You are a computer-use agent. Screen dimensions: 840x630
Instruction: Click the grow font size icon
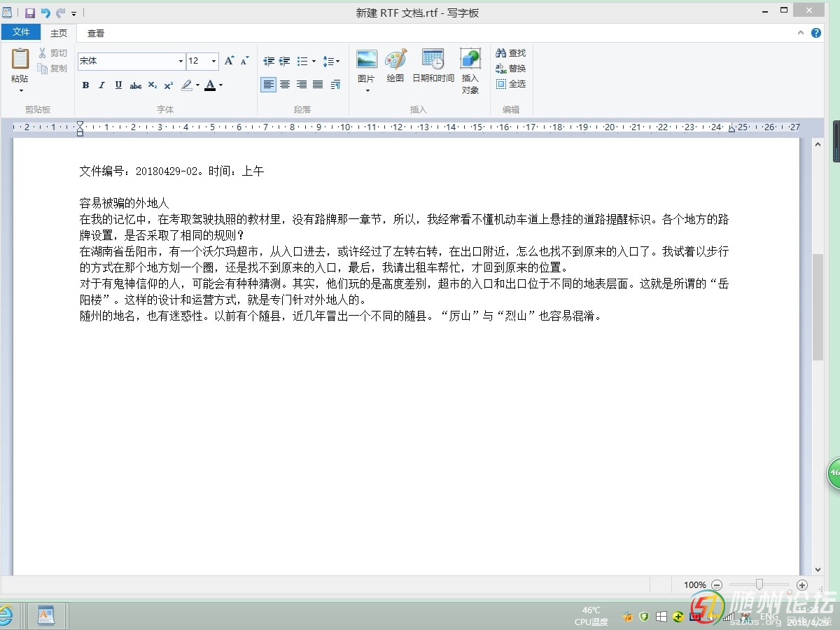pyautogui.click(x=229, y=62)
